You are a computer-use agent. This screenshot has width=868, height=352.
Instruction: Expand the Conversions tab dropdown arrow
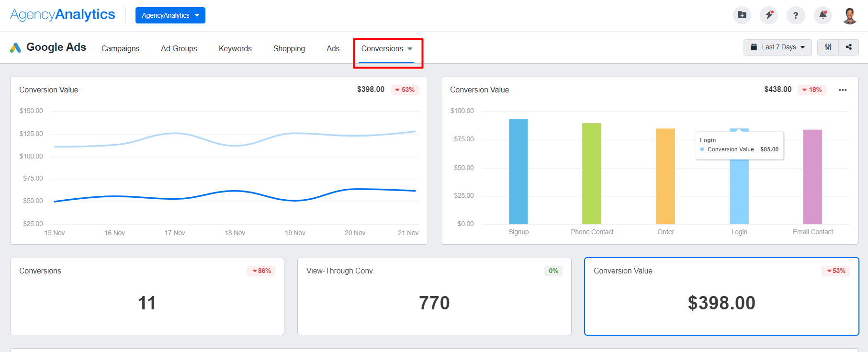pyautogui.click(x=410, y=49)
